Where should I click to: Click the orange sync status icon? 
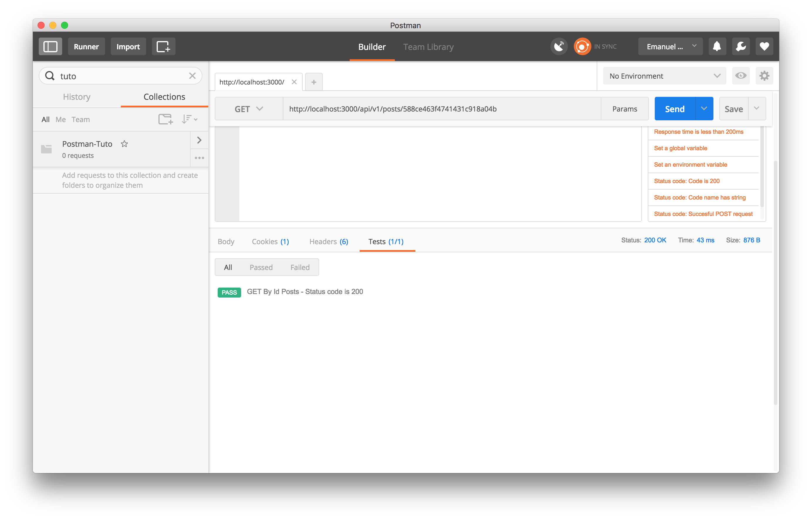point(582,46)
